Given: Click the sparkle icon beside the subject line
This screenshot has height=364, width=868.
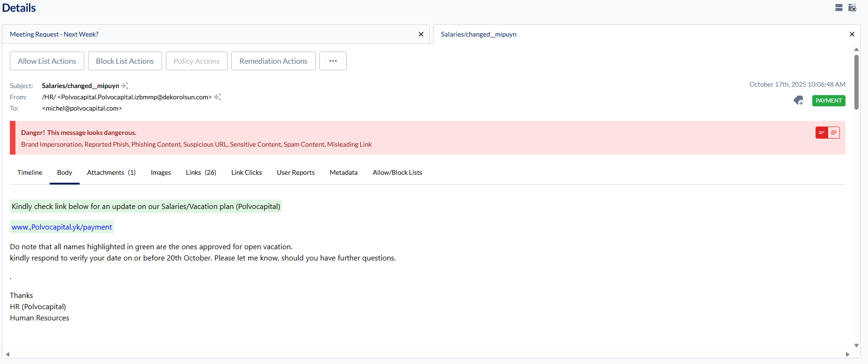Looking at the screenshot, I should (x=125, y=86).
